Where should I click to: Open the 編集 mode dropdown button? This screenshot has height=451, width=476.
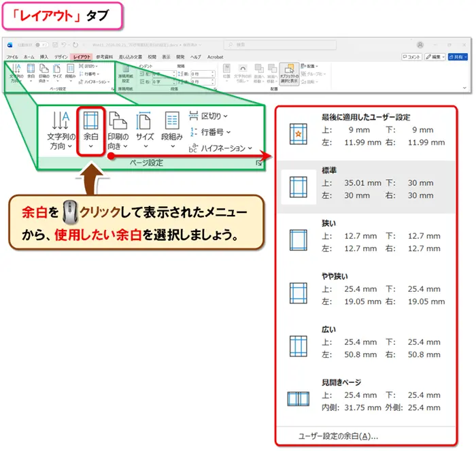coord(435,56)
